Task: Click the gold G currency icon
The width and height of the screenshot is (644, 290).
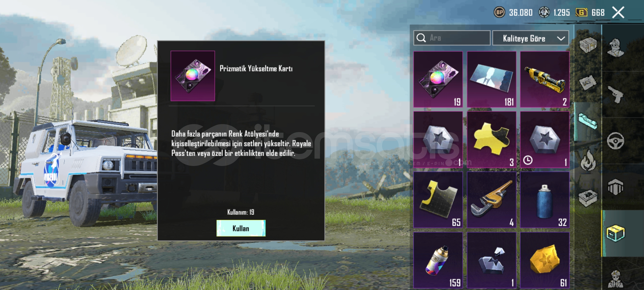Action: point(581,12)
